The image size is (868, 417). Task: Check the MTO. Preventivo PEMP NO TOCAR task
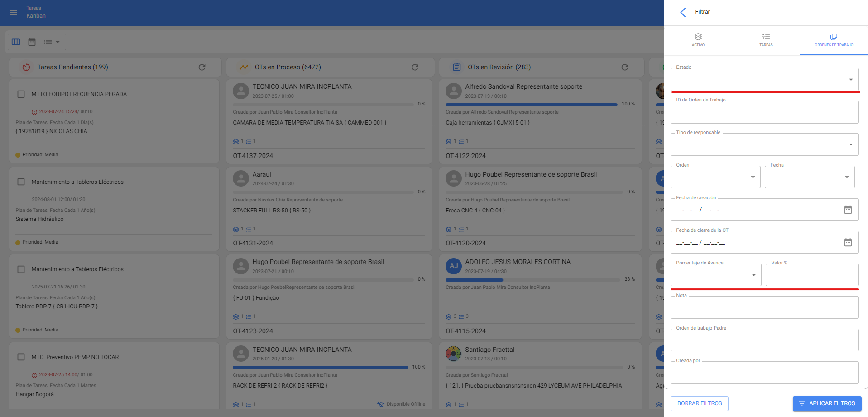coord(21,357)
